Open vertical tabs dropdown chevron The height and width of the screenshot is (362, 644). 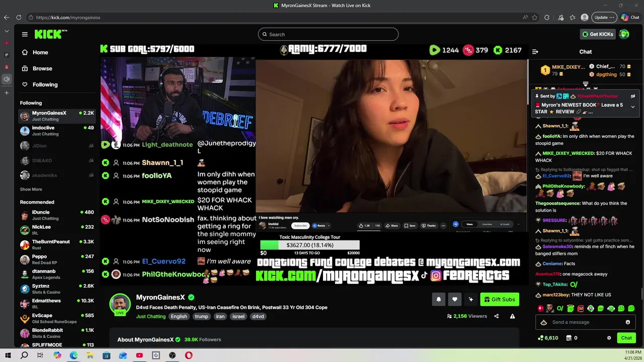coord(7,31)
